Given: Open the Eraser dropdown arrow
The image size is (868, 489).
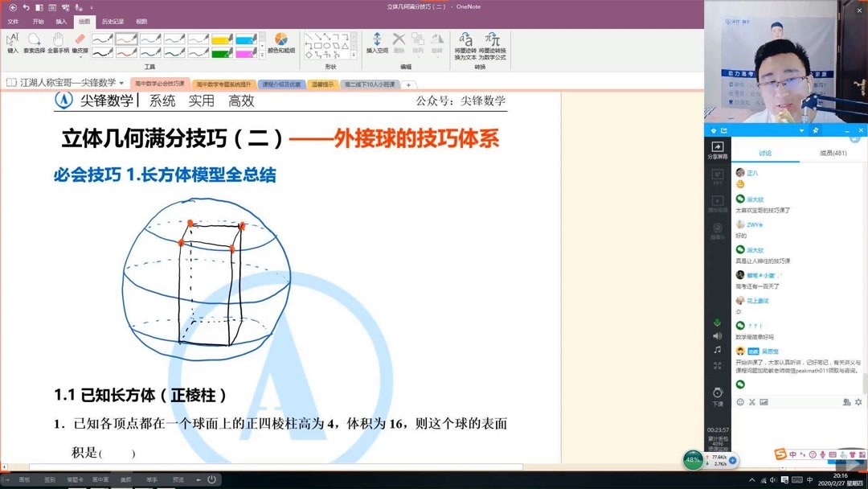Looking at the screenshot, I should [80, 58].
